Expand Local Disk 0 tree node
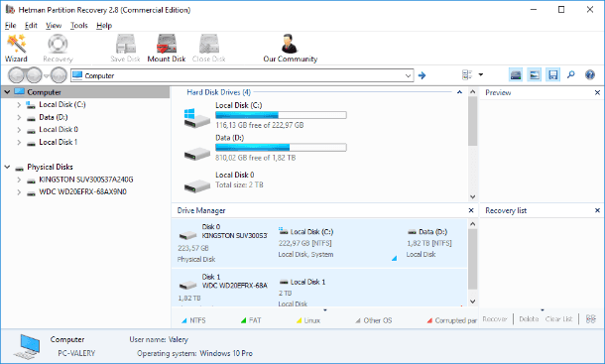This screenshot has height=364, width=605. [x=19, y=130]
